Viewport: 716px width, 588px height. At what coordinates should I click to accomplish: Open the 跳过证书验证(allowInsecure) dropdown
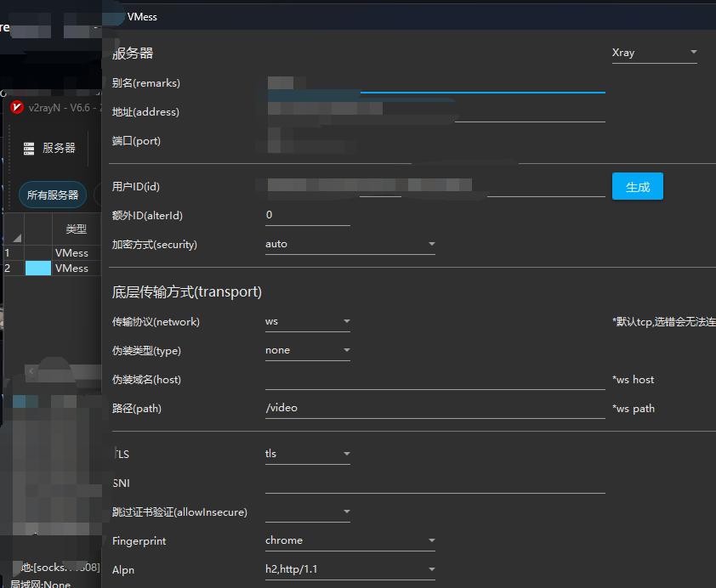click(306, 512)
